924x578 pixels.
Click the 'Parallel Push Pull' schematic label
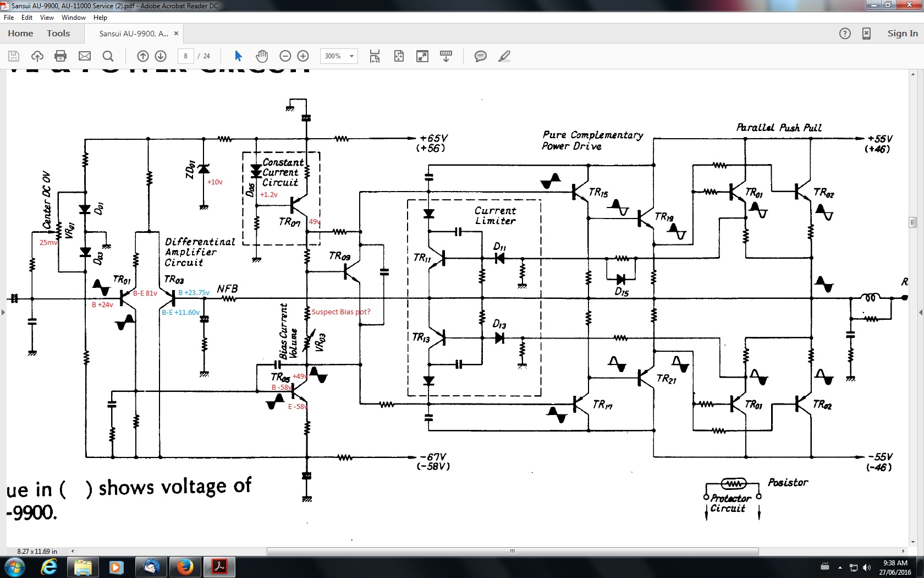tap(779, 127)
